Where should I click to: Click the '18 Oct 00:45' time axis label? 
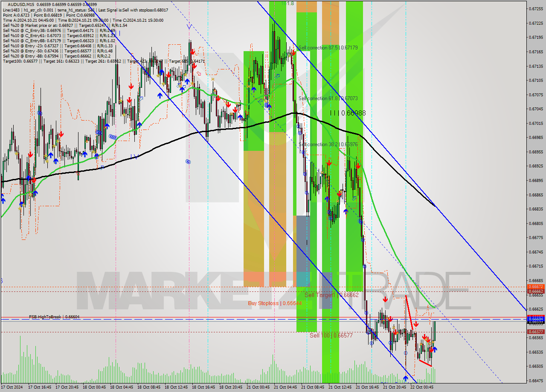(94, 387)
